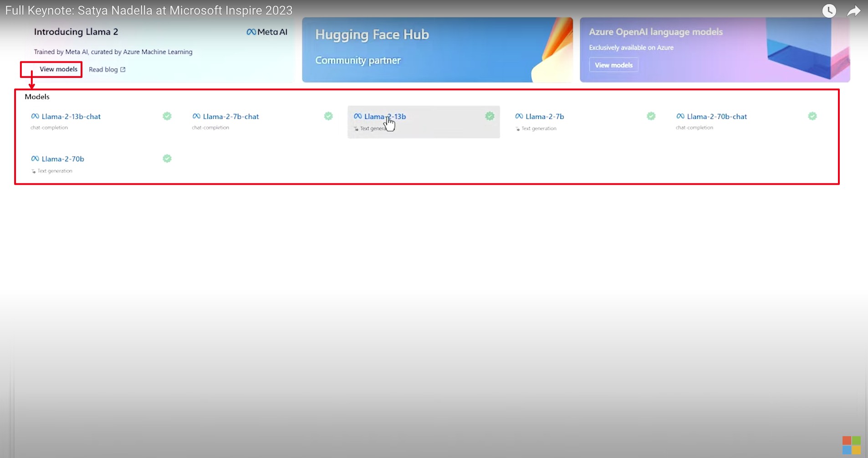Image resolution: width=868 pixels, height=458 pixels.
Task: Click the Share arrow icon
Action: 853,10
